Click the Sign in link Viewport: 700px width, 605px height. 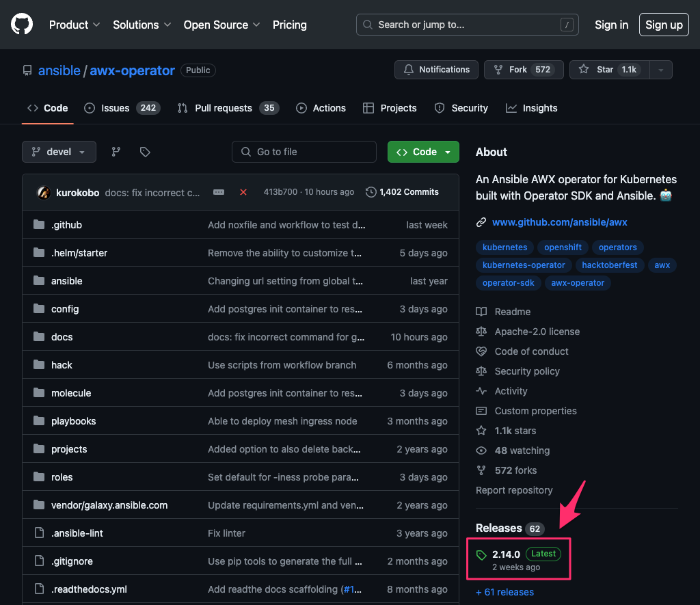(612, 25)
